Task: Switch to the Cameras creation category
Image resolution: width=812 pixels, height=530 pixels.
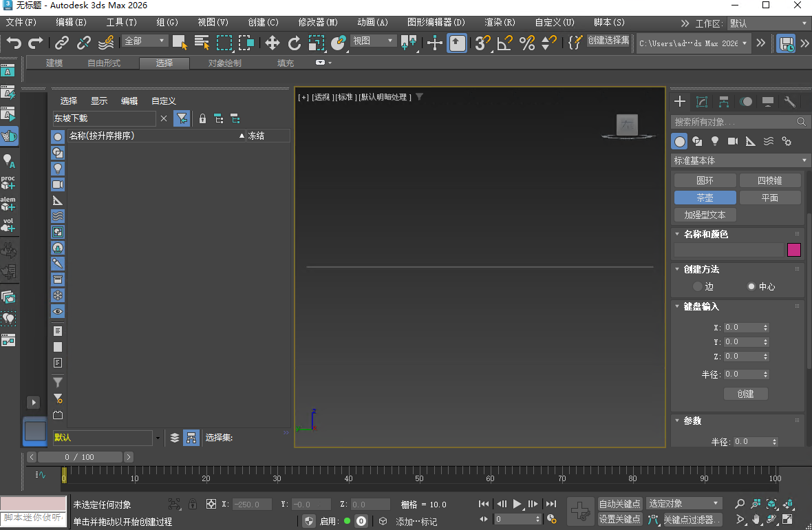Action: [732, 141]
